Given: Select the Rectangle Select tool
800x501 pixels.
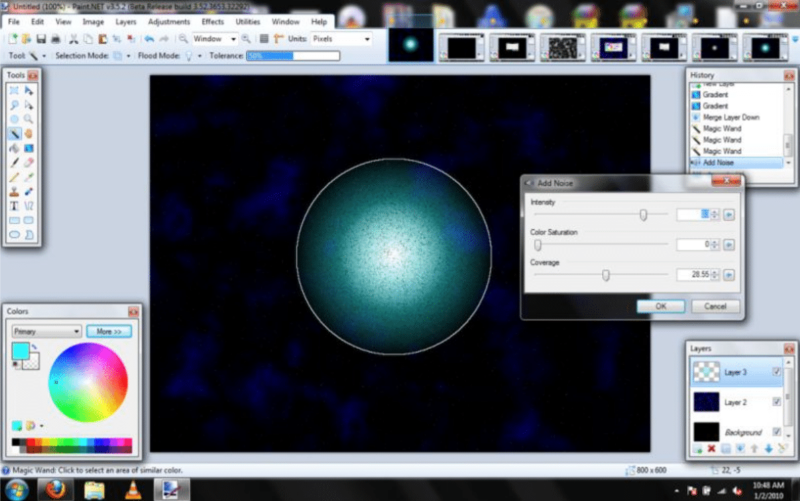Looking at the screenshot, I should (14, 90).
